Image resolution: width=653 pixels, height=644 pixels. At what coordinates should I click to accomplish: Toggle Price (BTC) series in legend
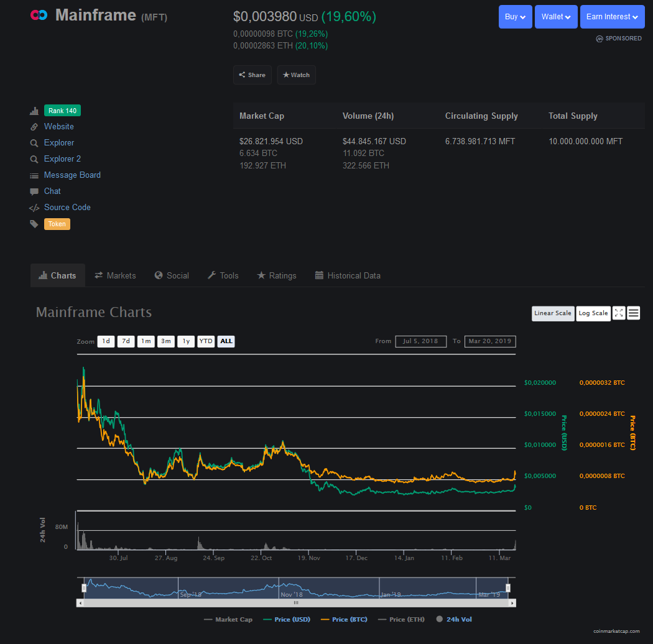pos(345,619)
